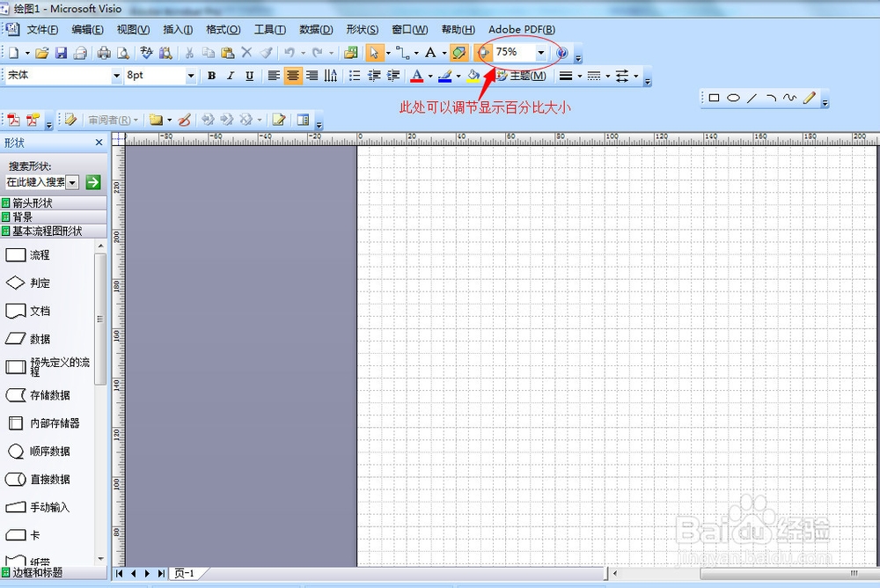880x588 pixels.
Task: Click in the search shapes field
Action: (35, 182)
